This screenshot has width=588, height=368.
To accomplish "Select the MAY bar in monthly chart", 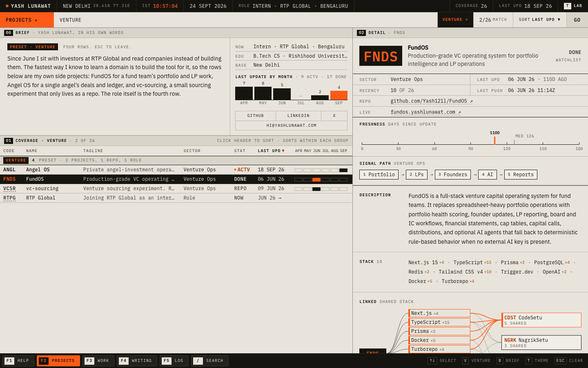I will (x=263, y=93).
